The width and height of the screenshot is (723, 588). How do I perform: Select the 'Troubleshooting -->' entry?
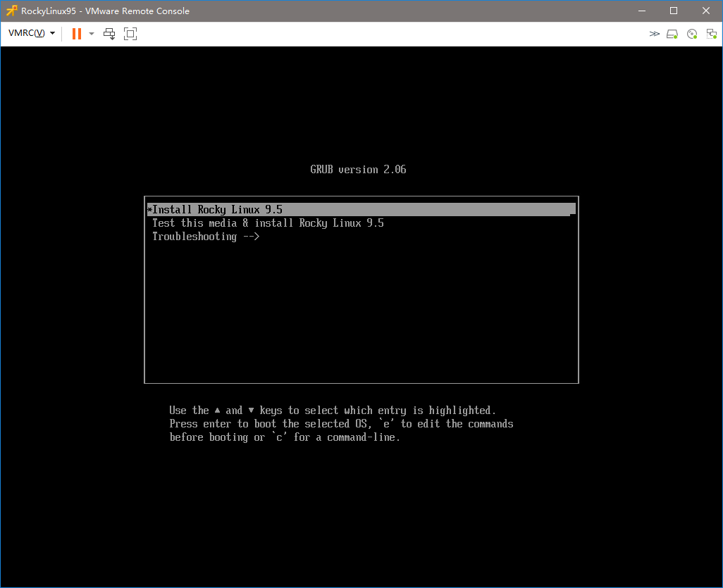(206, 237)
